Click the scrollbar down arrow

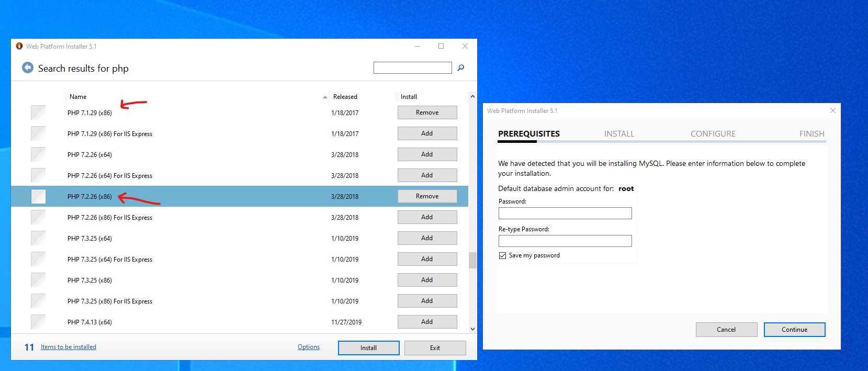472,329
